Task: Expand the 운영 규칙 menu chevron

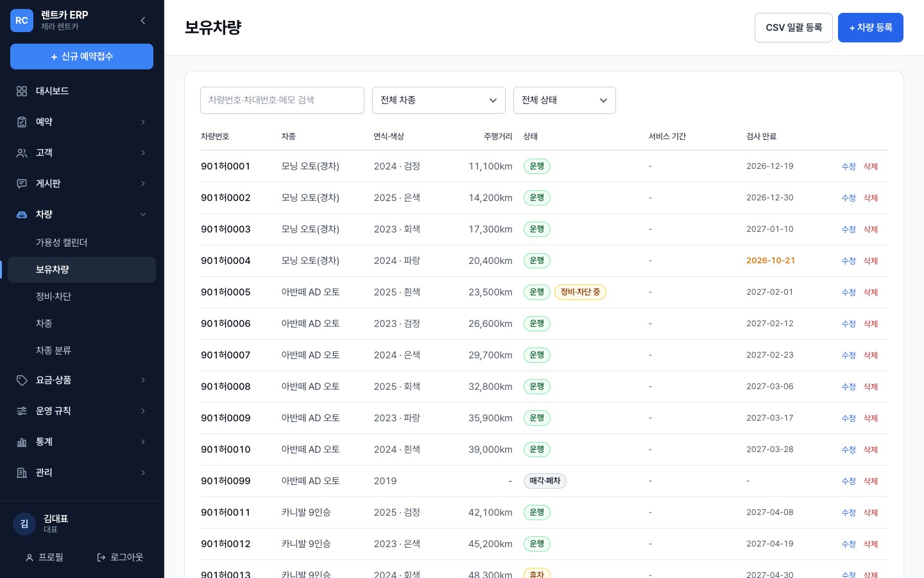Action: point(143,411)
